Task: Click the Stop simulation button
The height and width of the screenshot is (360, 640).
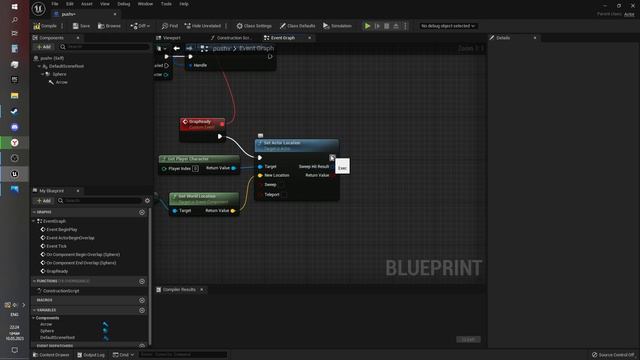Action: [x=387, y=26]
